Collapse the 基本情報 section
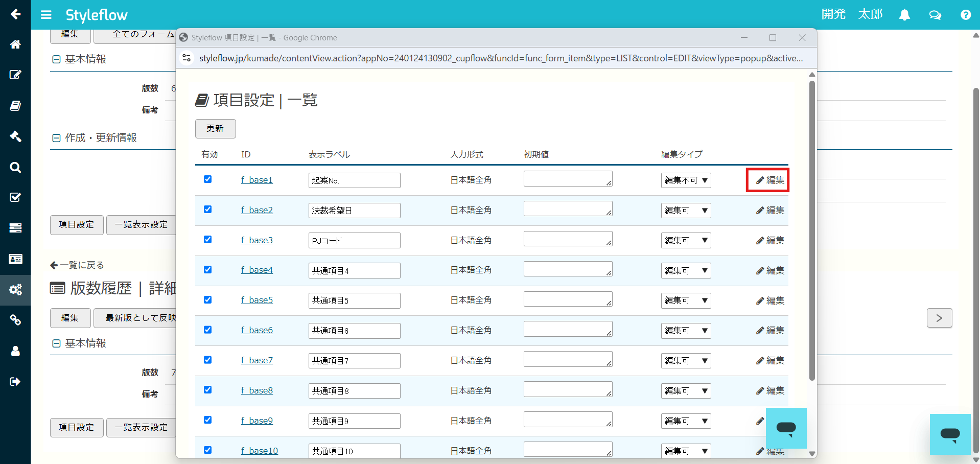 click(x=56, y=59)
